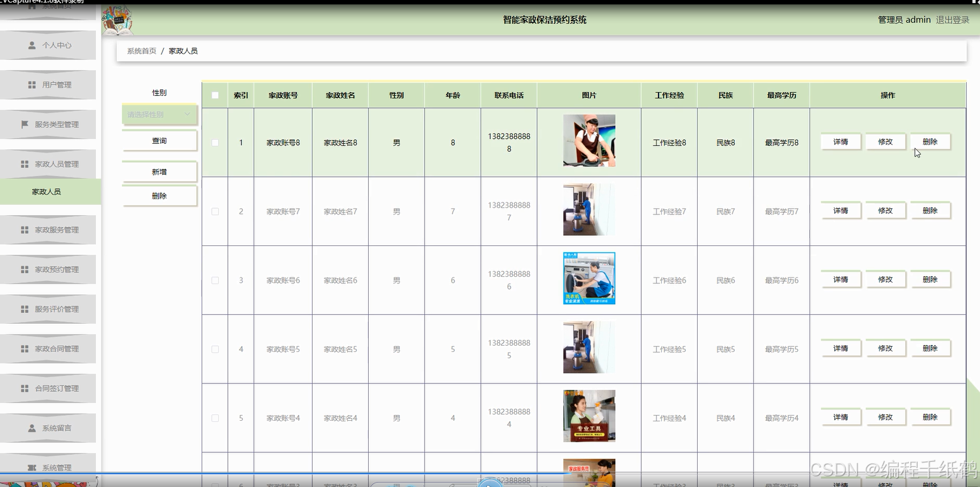Click the 退出登录 logout link
This screenshot has height=487, width=980.
[x=952, y=20]
